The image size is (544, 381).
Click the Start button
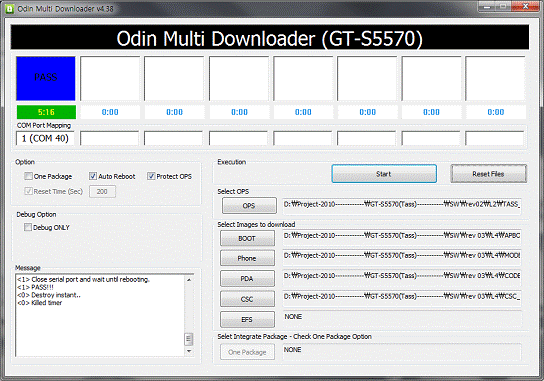[x=384, y=174]
